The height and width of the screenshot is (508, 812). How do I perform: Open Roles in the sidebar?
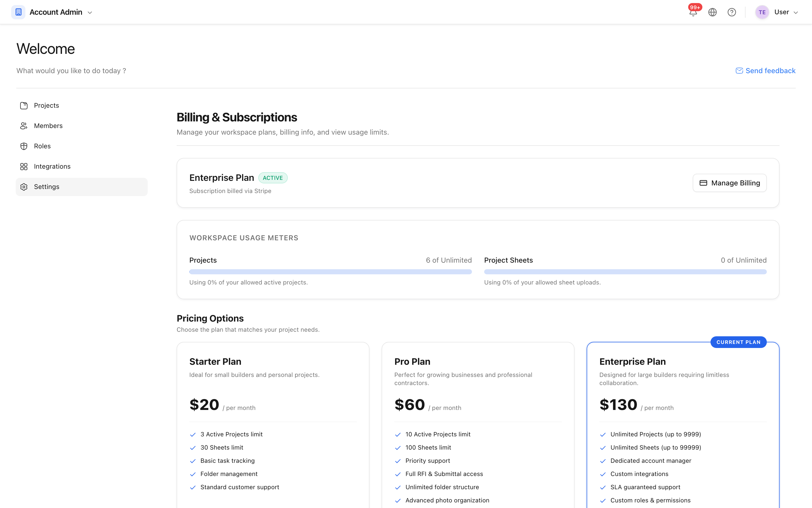81,146
